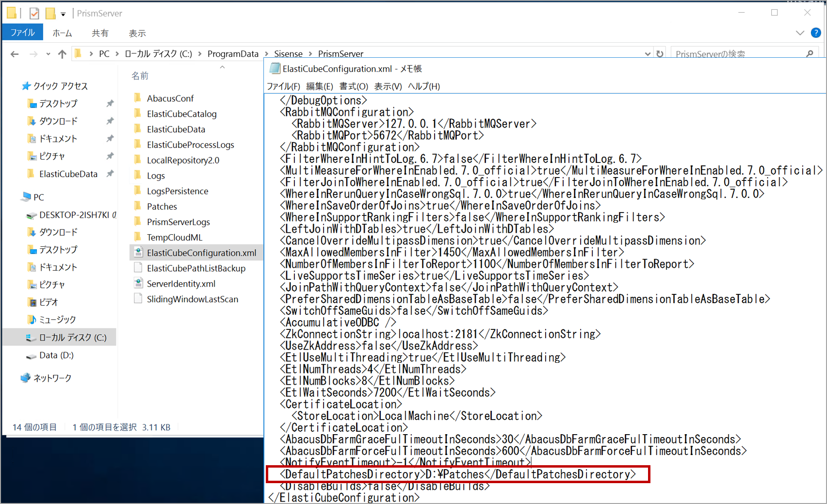Select ネットワーク in the navigation pane
This screenshot has height=504, width=827.
[52, 378]
